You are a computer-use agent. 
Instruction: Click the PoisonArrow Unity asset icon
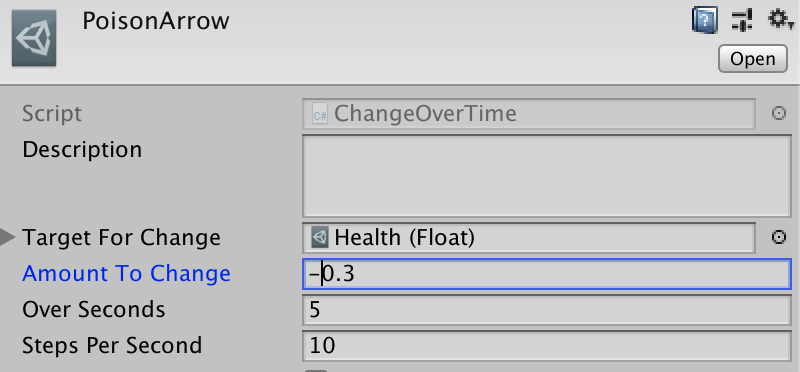[x=34, y=38]
